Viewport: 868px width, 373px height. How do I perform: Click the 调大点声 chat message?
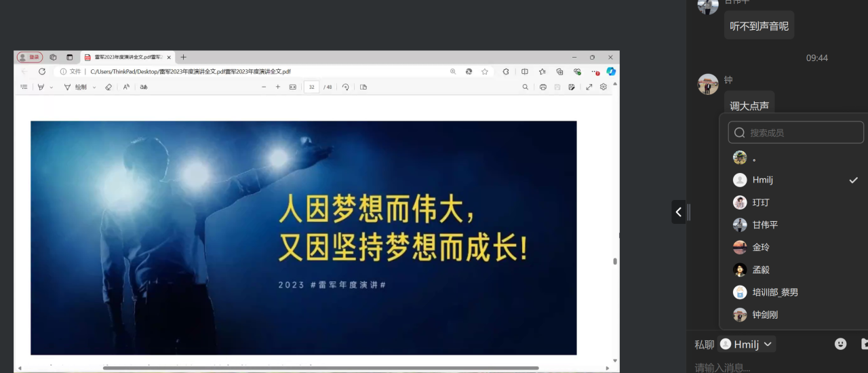coord(749,105)
